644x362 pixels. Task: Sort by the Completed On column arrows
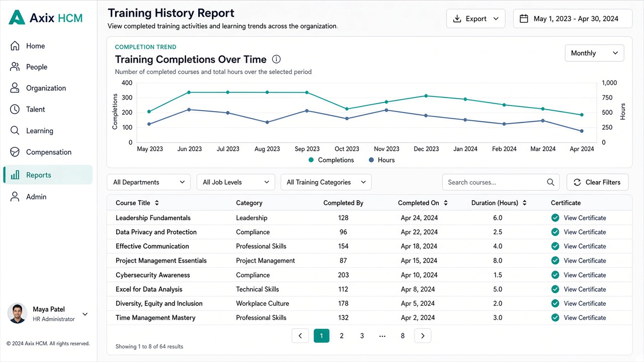[x=446, y=203]
